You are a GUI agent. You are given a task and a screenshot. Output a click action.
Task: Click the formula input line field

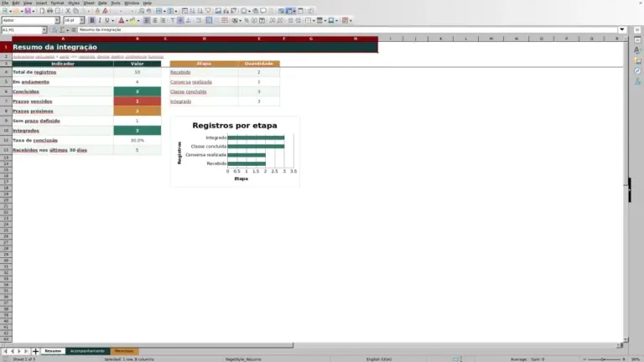[x=347, y=30]
